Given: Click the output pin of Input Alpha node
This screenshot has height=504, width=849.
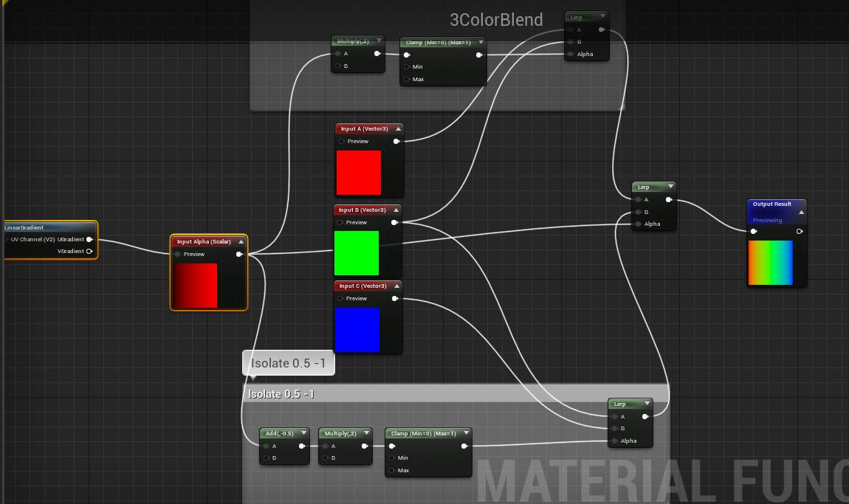Looking at the screenshot, I should coord(238,254).
